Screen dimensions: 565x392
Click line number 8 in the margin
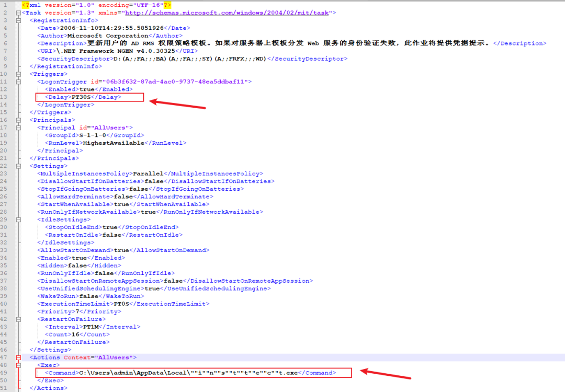tap(5, 59)
